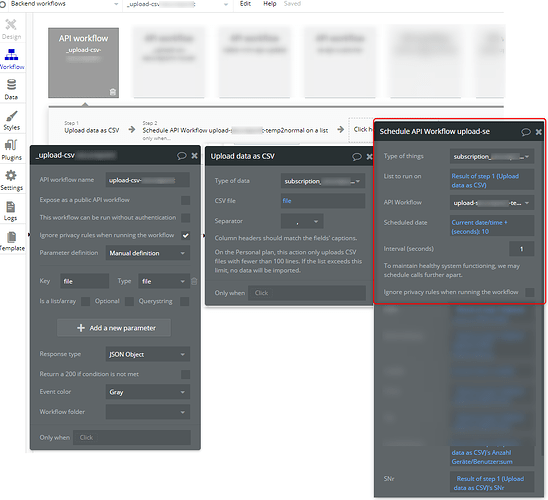Select Step 2 Schedule API Workflow on a list

[235, 130]
